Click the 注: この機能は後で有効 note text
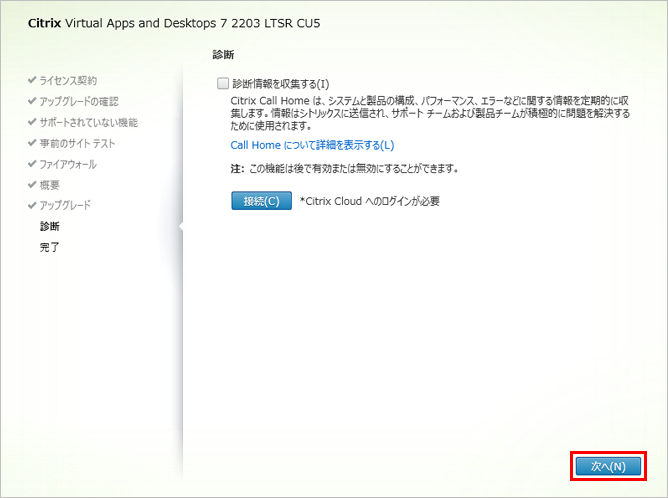 [344, 169]
